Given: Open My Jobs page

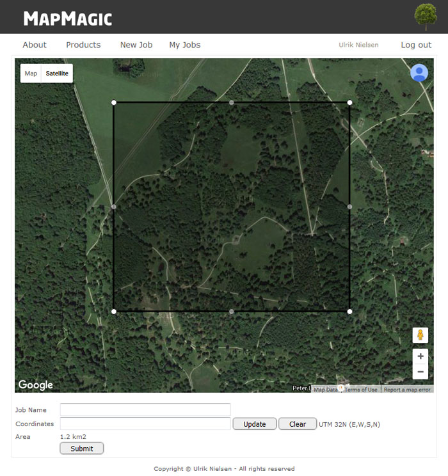Looking at the screenshot, I should [x=184, y=45].
